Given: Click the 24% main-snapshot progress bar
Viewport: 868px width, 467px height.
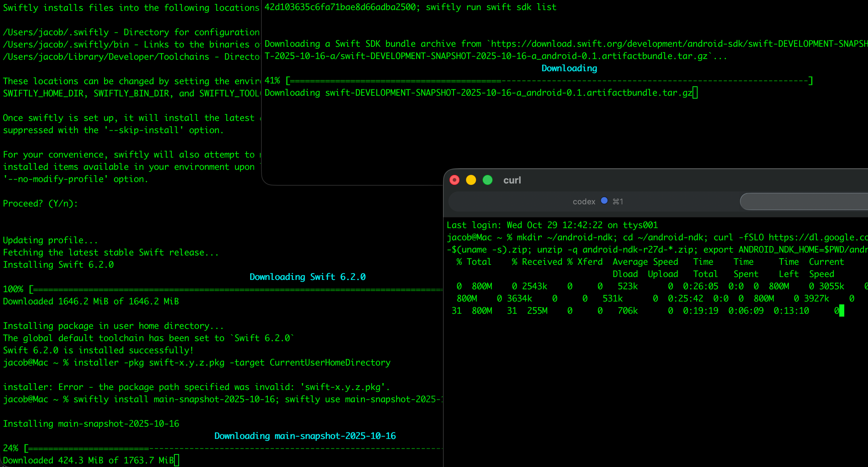Looking at the screenshot, I should [234, 449].
